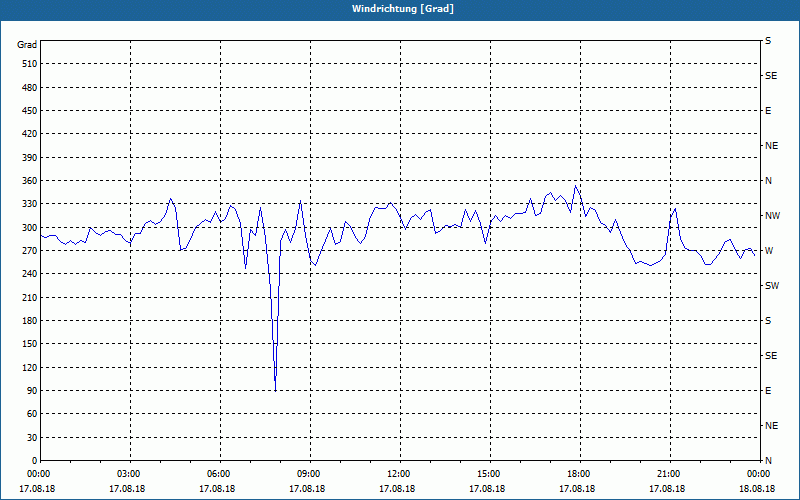Select the date label '18.08.18'
This screenshot has width=800, height=500.
757,489
